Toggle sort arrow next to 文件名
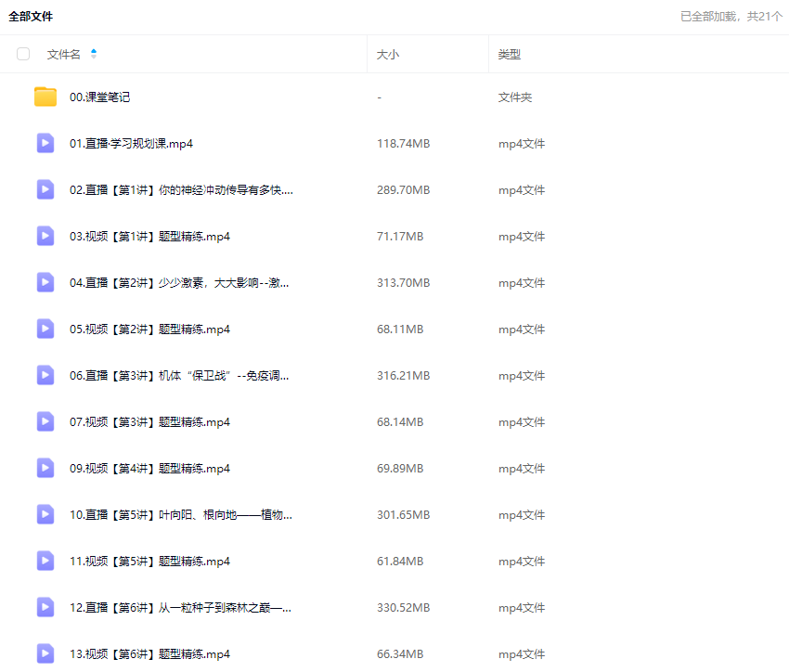 click(94, 54)
